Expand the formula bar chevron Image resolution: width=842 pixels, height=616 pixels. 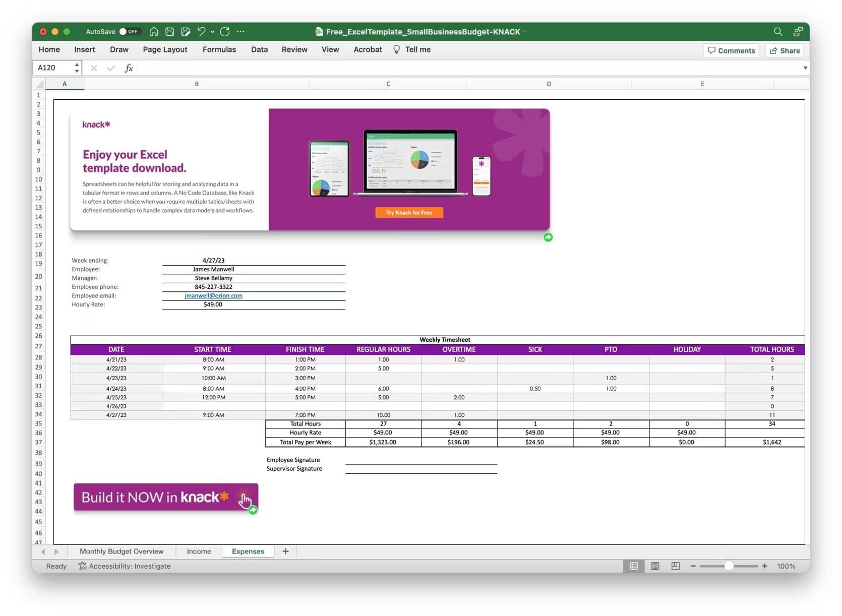pos(805,68)
